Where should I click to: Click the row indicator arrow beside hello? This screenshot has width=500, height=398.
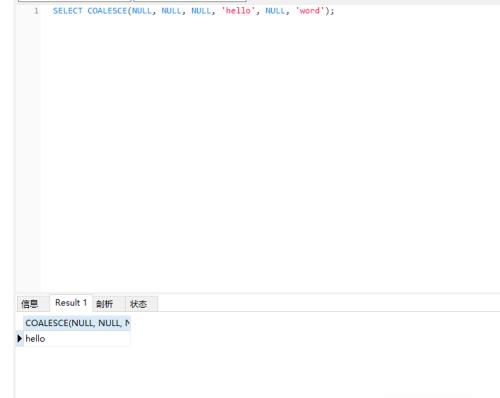19,339
